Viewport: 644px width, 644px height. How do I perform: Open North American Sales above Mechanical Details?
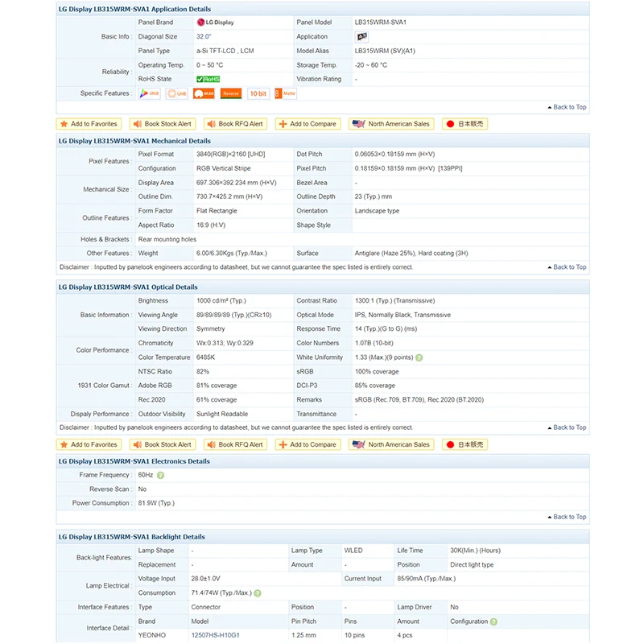click(x=391, y=124)
